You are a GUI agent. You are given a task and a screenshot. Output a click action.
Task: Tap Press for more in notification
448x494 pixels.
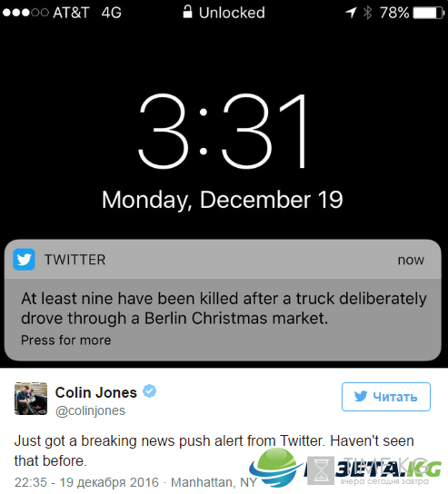click(66, 341)
